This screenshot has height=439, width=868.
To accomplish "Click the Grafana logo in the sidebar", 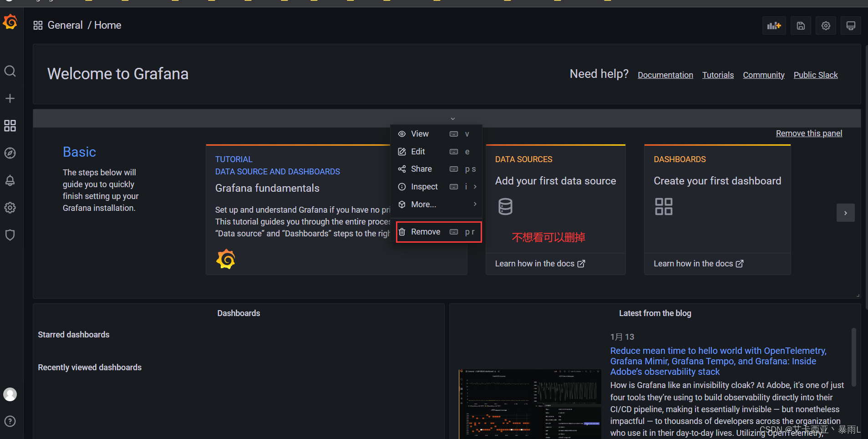I will click(10, 21).
